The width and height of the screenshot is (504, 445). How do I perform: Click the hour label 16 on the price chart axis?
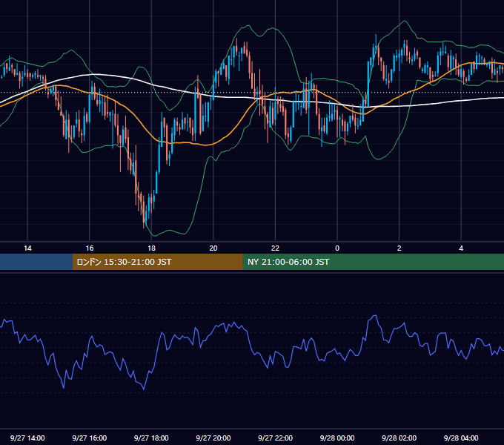click(90, 248)
